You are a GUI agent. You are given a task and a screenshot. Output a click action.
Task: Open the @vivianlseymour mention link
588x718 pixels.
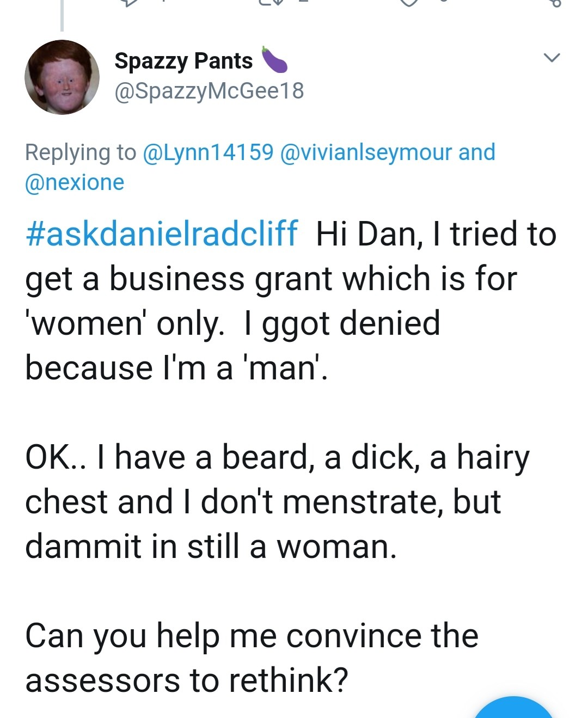pyautogui.click(x=365, y=152)
